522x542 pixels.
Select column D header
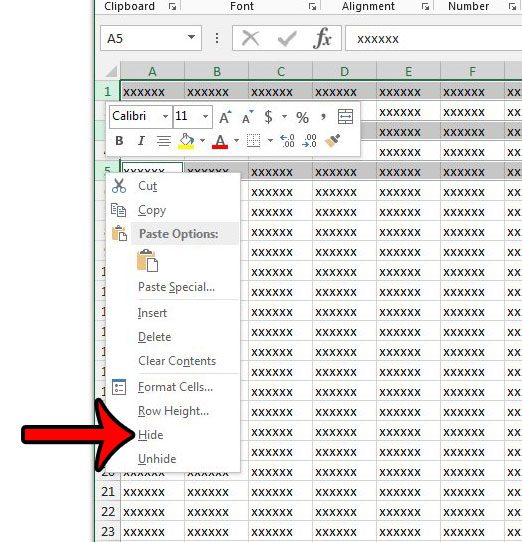pos(344,71)
